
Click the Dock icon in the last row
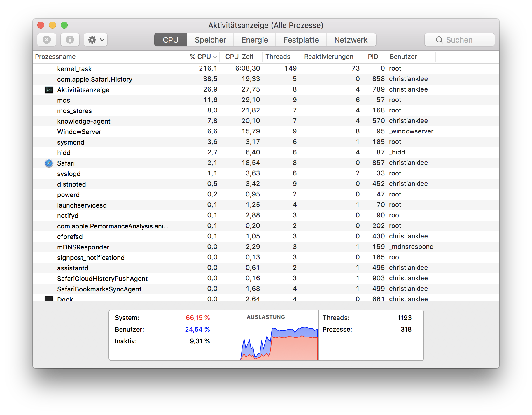49,298
